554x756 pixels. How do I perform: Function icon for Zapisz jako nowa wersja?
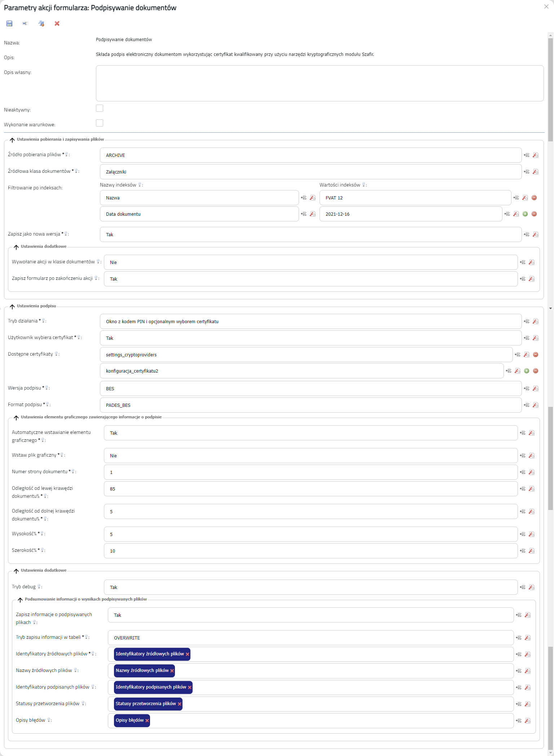(536, 234)
